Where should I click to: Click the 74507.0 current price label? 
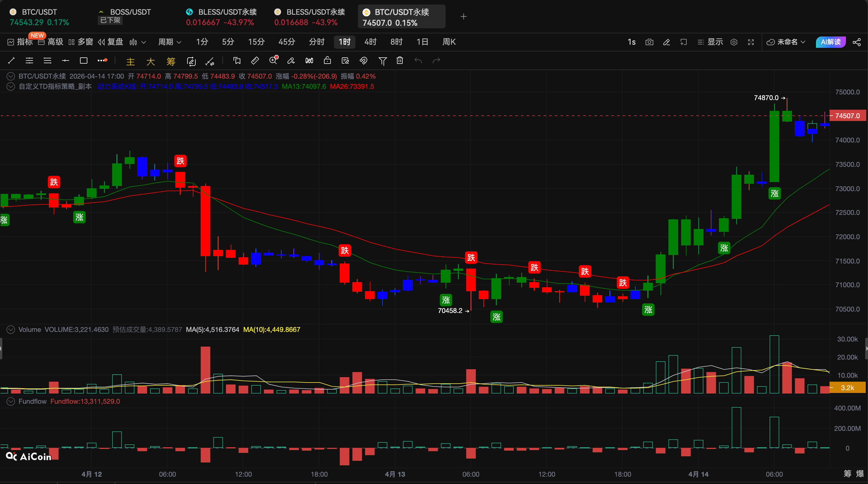[x=847, y=116]
